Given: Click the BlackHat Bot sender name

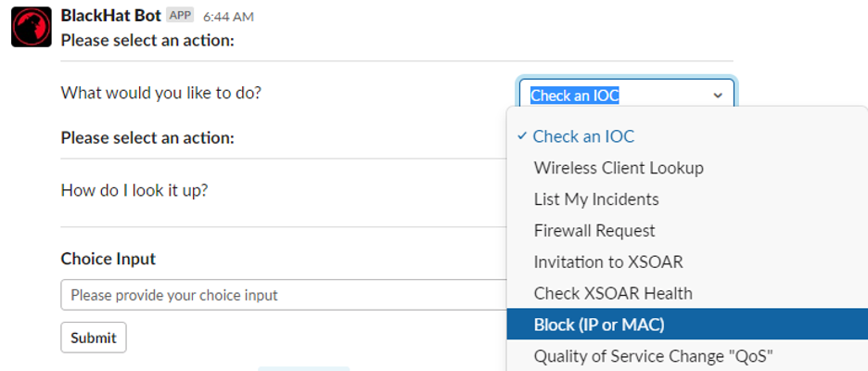Looking at the screenshot, I should 110,16.
